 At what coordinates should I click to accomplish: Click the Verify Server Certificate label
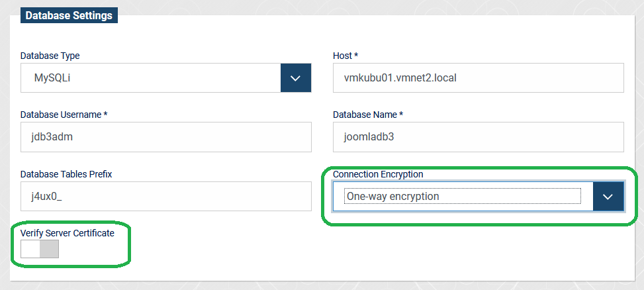(68, 233)
